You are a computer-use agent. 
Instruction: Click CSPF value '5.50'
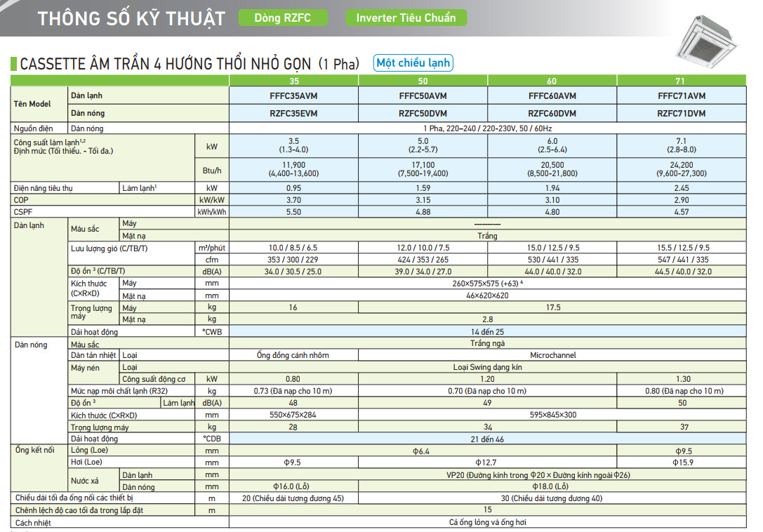[x=293, y=212]
